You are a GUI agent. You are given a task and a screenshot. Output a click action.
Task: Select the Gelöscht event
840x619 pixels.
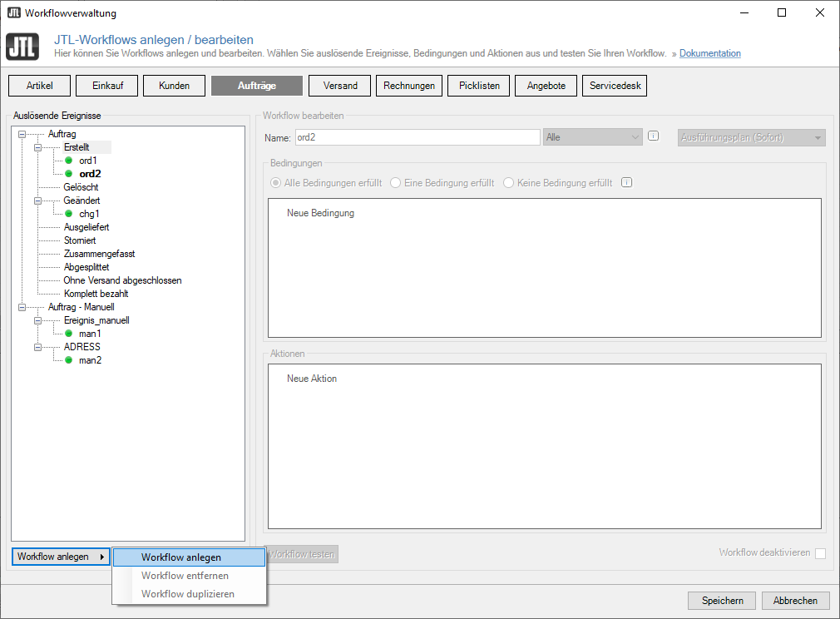coord(81,187)
